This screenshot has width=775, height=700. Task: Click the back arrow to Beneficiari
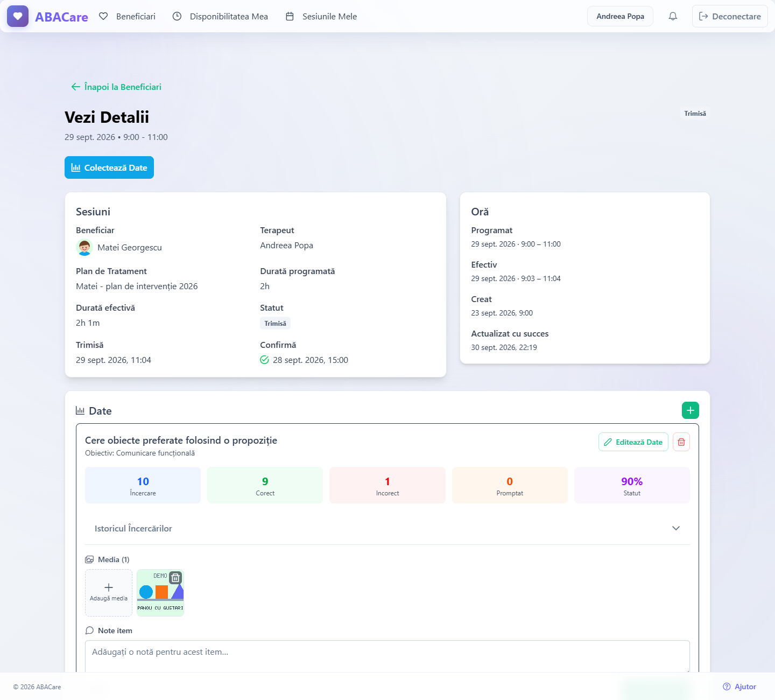(76, 87)
